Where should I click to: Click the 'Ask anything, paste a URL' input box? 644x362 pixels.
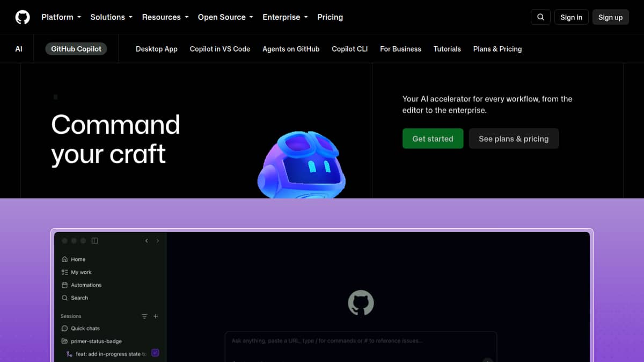pyautogui.click(x=361, y=346)
